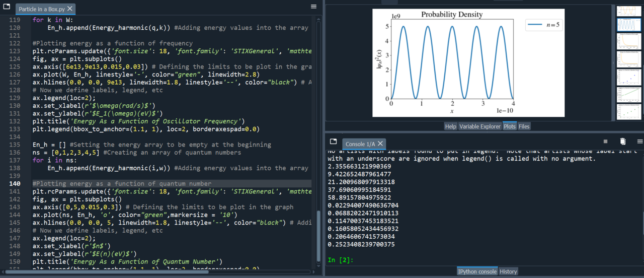This screenshot has height=278, width=644.
Task: Close the Particle in a Box.py tab
Action: coord(70,9)
